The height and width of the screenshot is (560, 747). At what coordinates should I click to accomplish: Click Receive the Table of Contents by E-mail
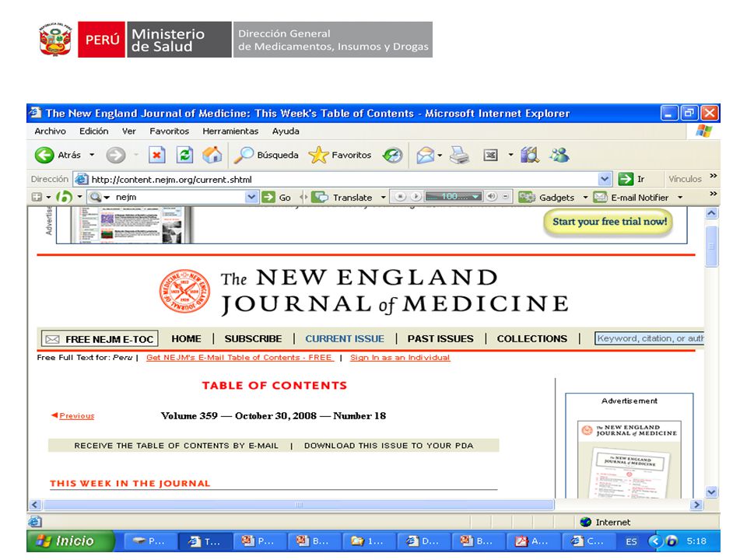(177, 446)
